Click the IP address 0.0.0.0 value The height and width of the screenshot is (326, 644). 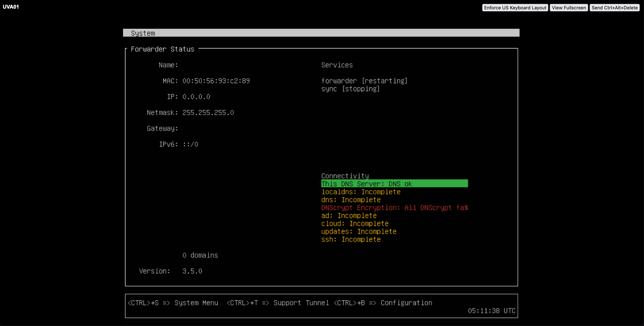tap(196, 97)
